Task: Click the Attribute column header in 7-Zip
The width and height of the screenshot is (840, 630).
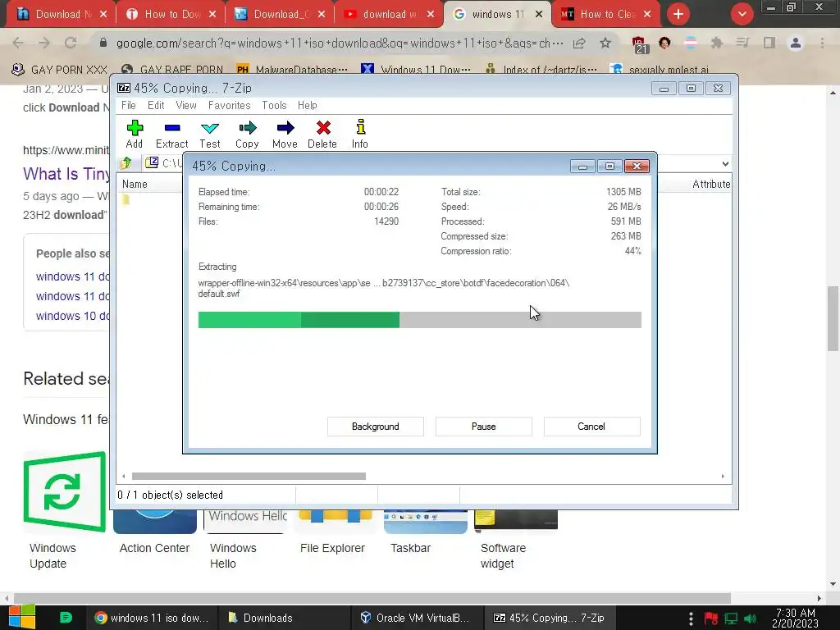Action: click(x=711, y=185)
